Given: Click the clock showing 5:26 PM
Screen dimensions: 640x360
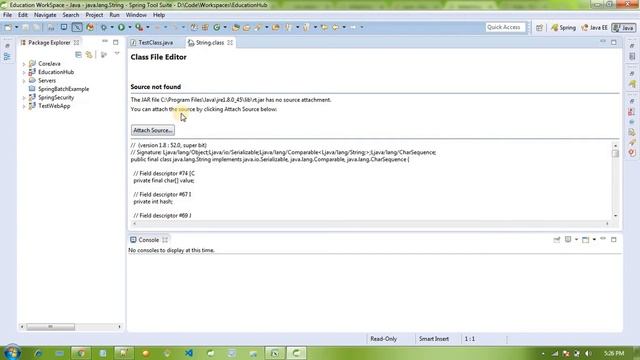Looking at the screenshot, I should [613, 353].
